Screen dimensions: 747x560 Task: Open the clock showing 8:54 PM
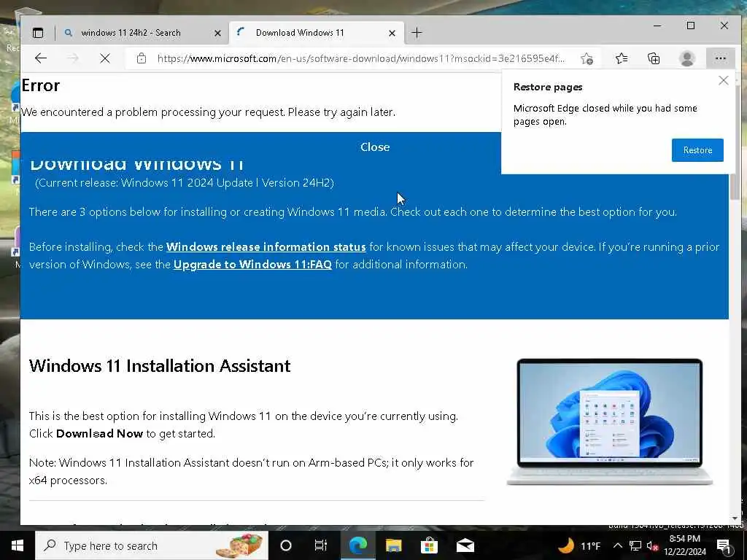click(684, 545)
